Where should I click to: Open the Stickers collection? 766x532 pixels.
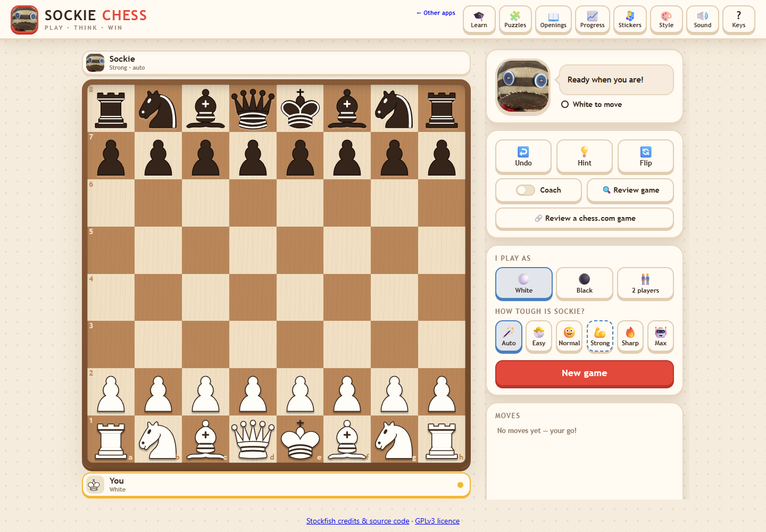click(x=630, y=20)
